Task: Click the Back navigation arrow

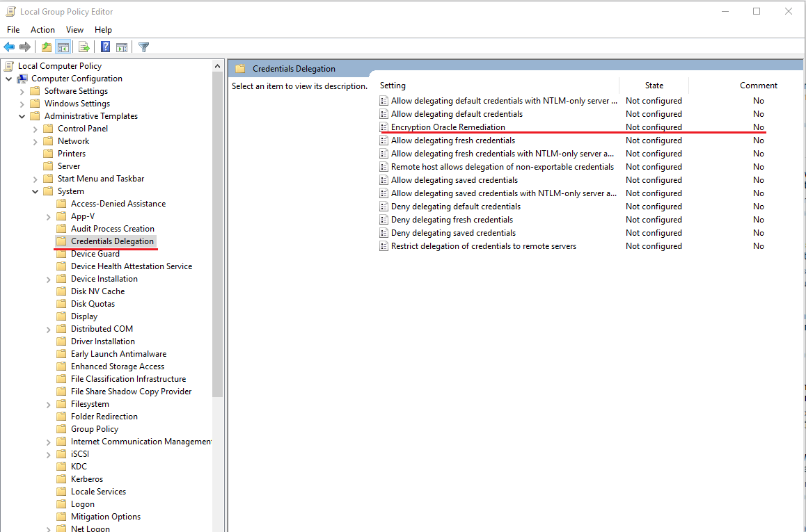Action: [9, 47]
